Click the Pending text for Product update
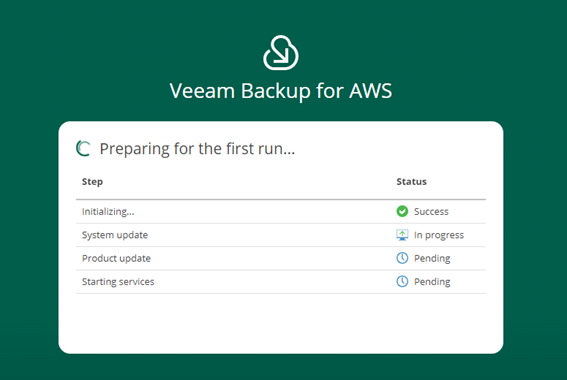 (x=432, y=259)
